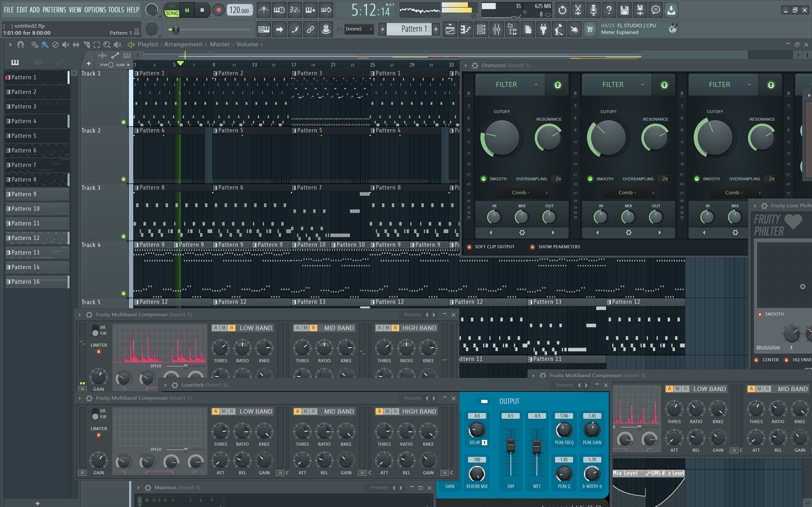
Task: Toggle power of second Distructor FILTER module
Action: 664,85
